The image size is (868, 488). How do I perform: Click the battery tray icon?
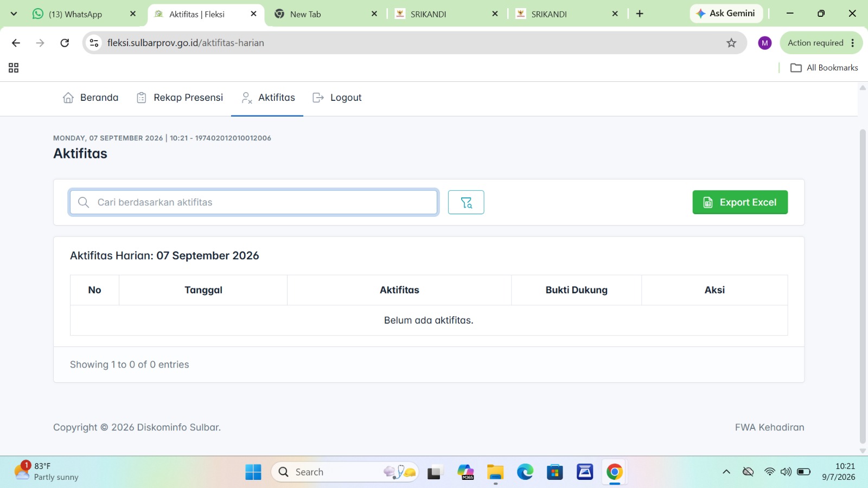(x=804, y=472)
